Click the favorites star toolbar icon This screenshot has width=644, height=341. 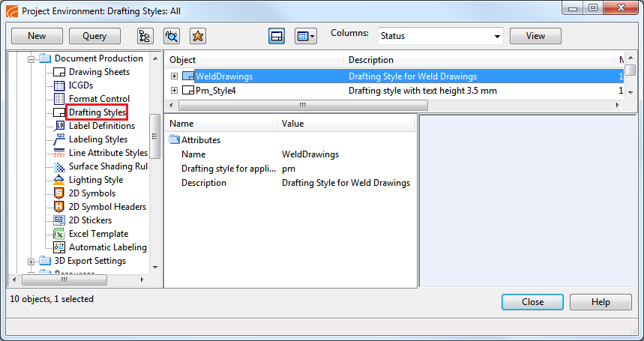[197, 36]
